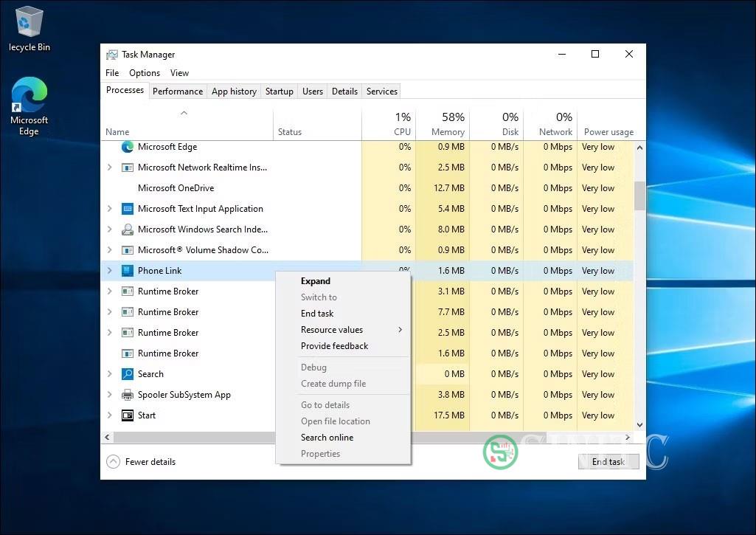The height and width of the screenshot is (535, 756).
Task: Launch Microsoft Edge from the desktop shortcut
Action: coord(29,106)
